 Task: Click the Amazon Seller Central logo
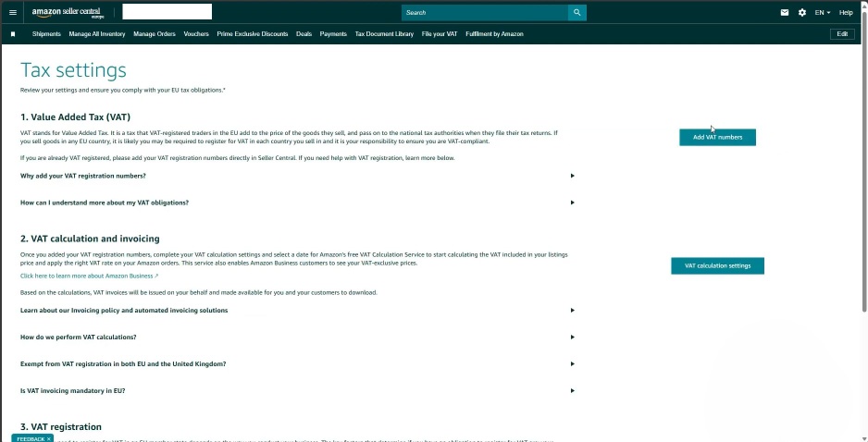pos(68,13)
